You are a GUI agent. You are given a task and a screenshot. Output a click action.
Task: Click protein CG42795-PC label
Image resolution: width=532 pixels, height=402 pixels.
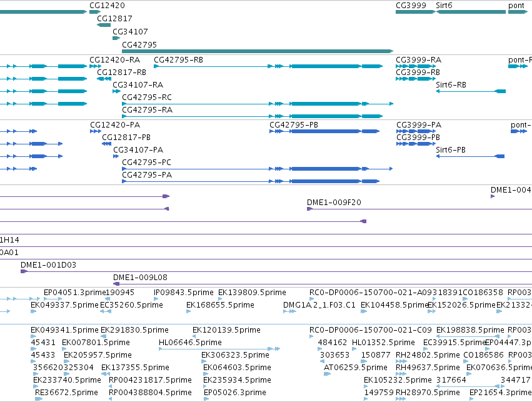(x=146, y=163)
